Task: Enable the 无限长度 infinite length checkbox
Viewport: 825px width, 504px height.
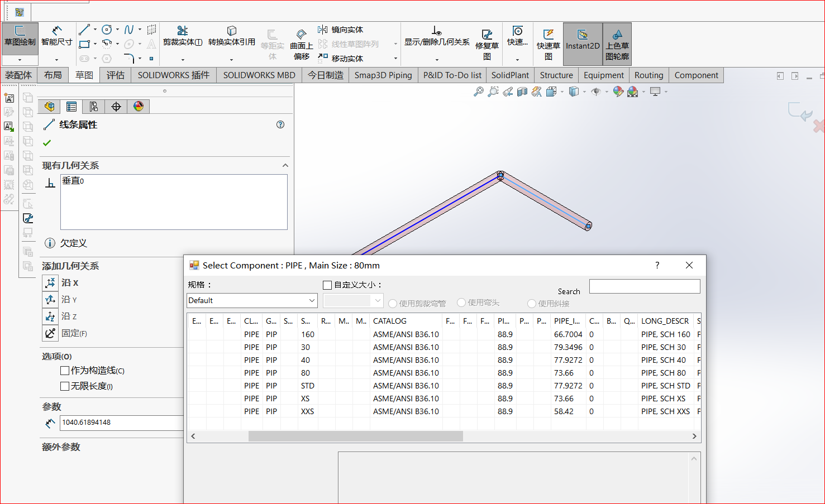Action: pos(65,386)
